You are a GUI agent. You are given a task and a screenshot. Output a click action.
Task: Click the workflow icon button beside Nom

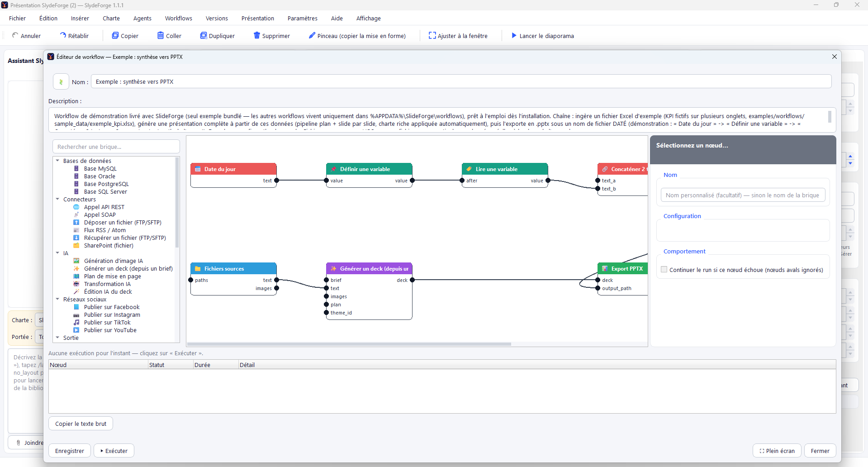coord(61,82)
